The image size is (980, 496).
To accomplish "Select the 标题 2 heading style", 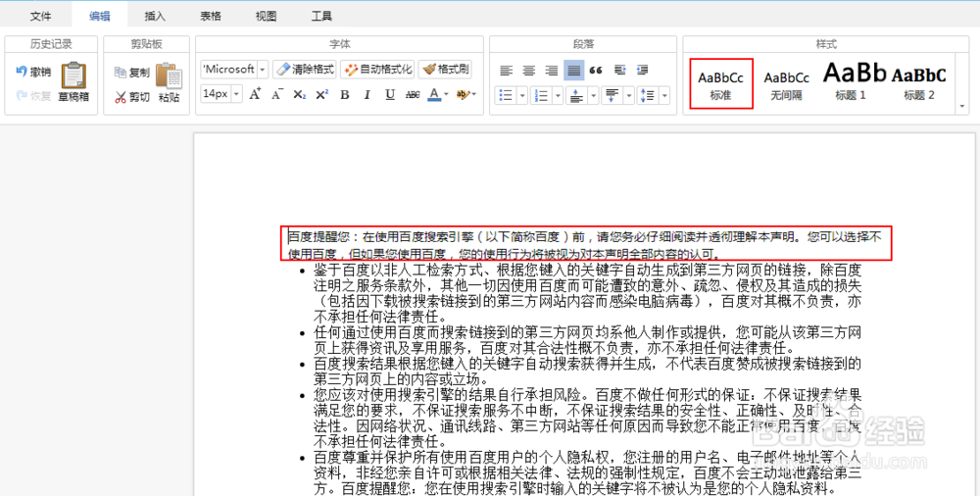I will coord(919,83).
